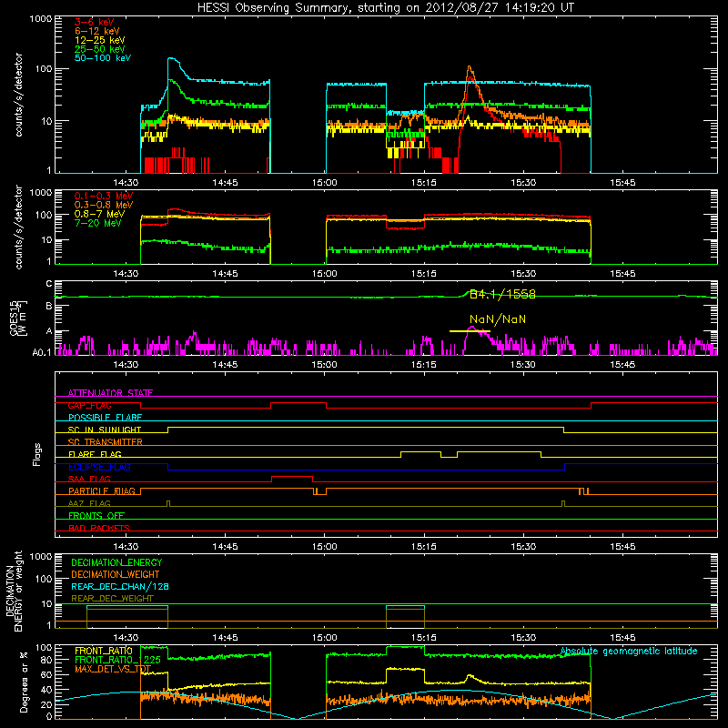
Task: Click the orange 6-12 keV flare peak
Action: click(x=470, y=67)
